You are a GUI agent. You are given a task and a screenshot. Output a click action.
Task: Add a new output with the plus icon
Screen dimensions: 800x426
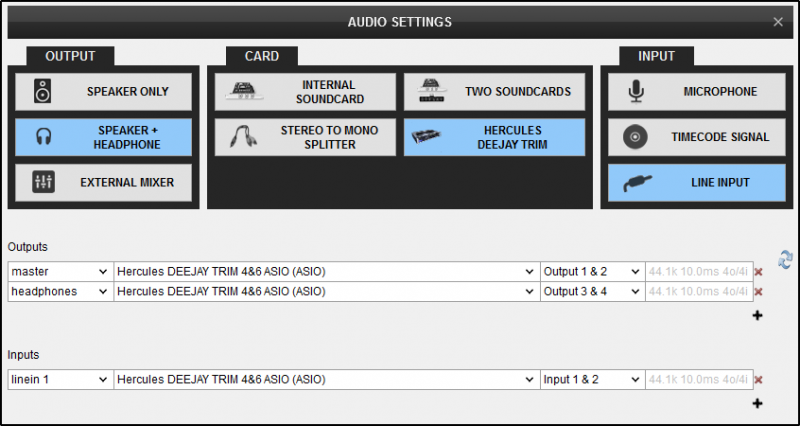(758, 316)
